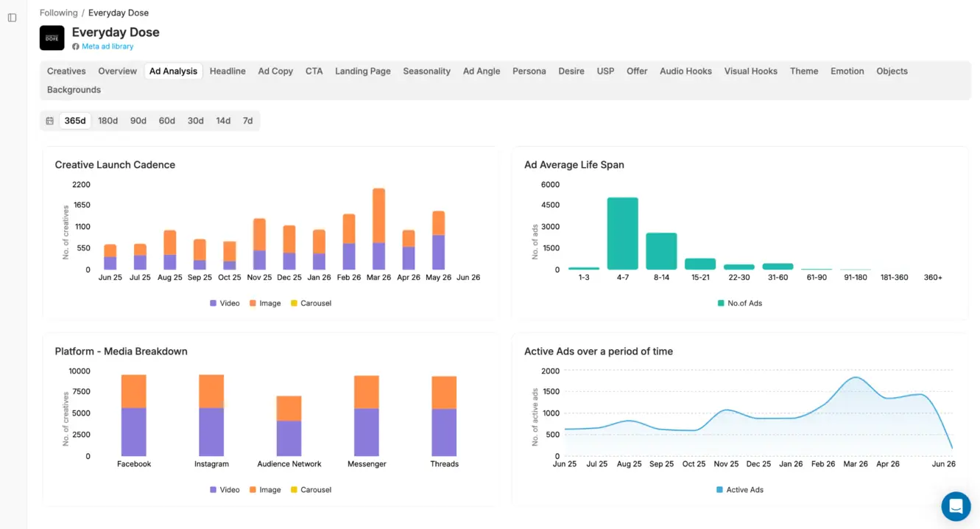This screenshot has height=529, width=980.
Task: Click the Messenger bar in Platform Breakdown
Action: (x=367, y=416)
